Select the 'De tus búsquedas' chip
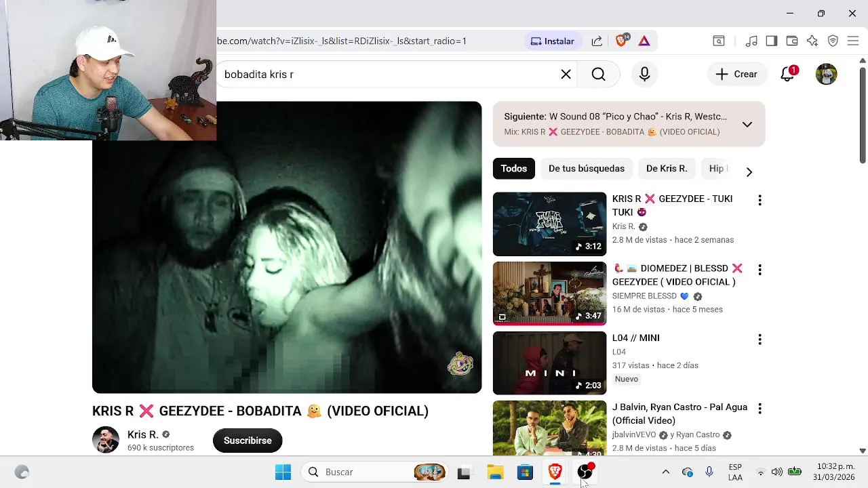This screenshot has height=488, width=868. click(x=587, y=168)
